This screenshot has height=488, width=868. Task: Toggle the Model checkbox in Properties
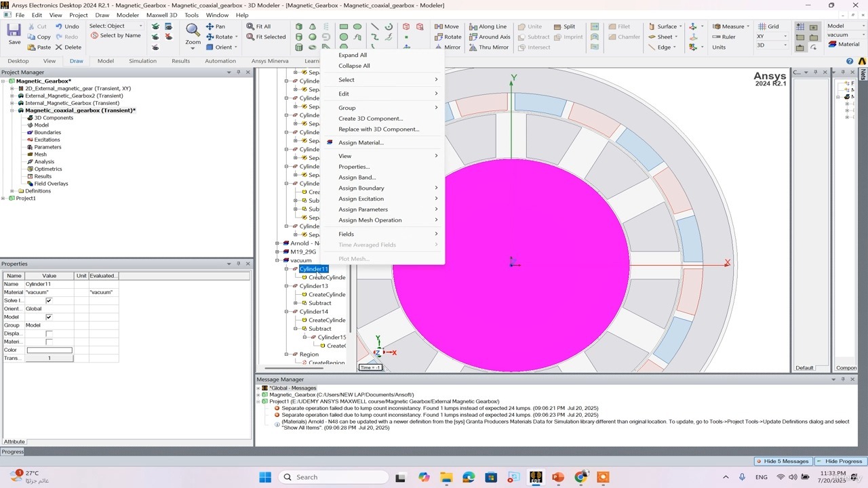click(49, 317)
